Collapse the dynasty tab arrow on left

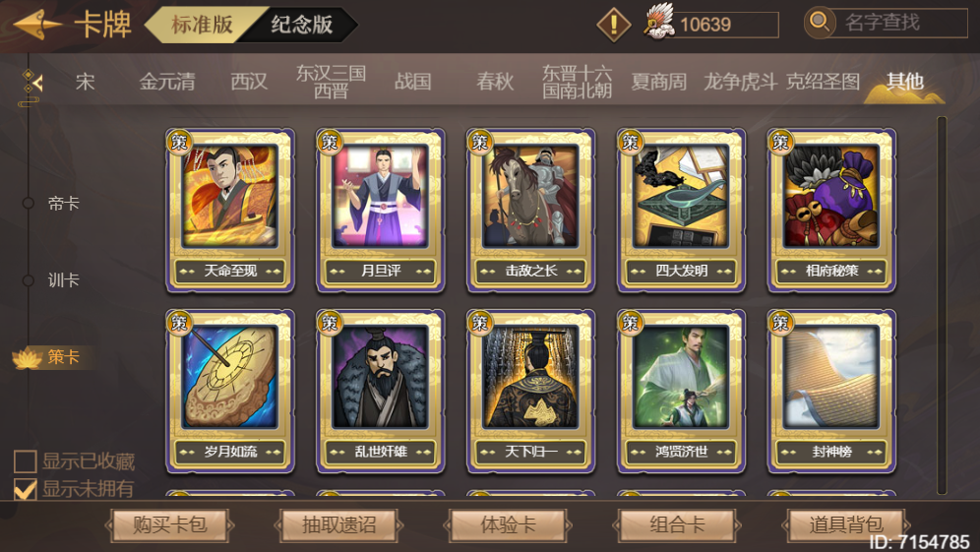click(x=31, y=83)
